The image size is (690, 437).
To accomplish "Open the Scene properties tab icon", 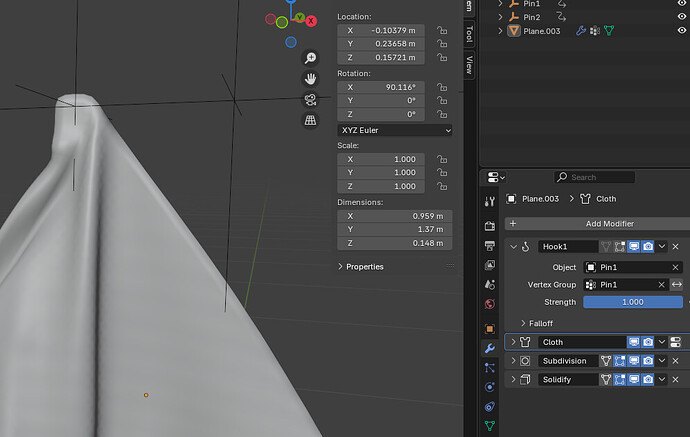I will tap(490, 284).
